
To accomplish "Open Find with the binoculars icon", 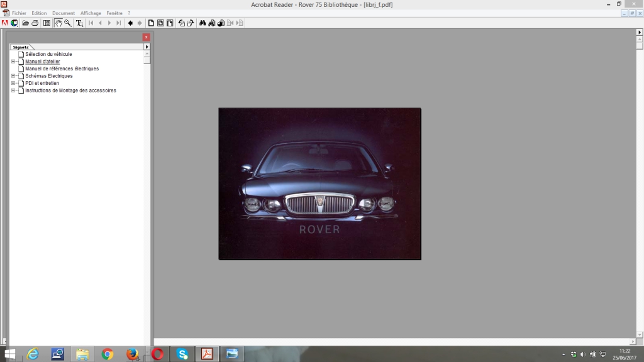I will 203,23.
